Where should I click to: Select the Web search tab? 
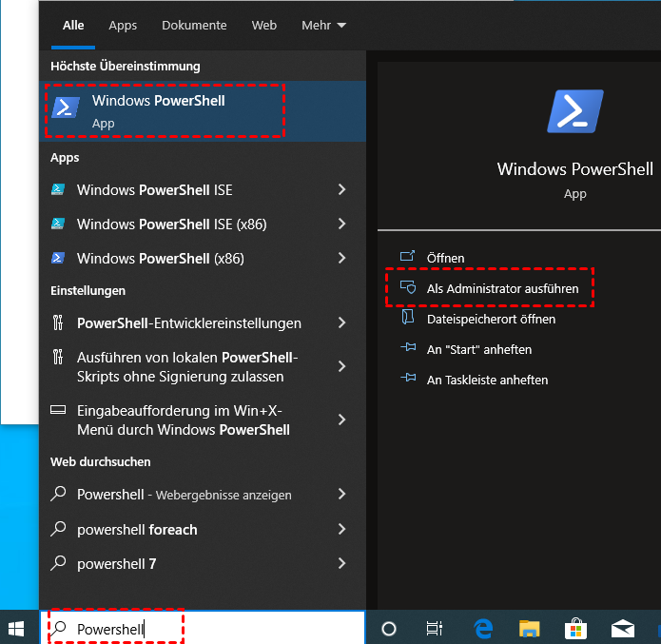(264, 26)
